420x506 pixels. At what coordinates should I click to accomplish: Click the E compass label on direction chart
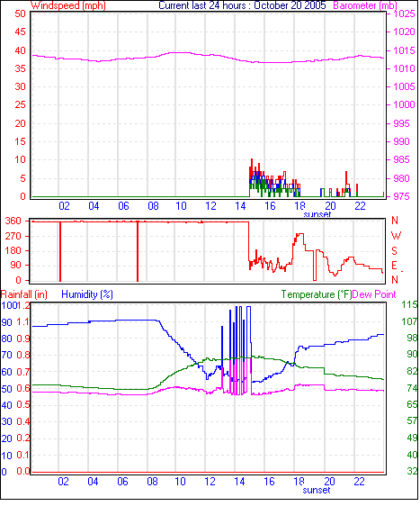tap(394, 266)
